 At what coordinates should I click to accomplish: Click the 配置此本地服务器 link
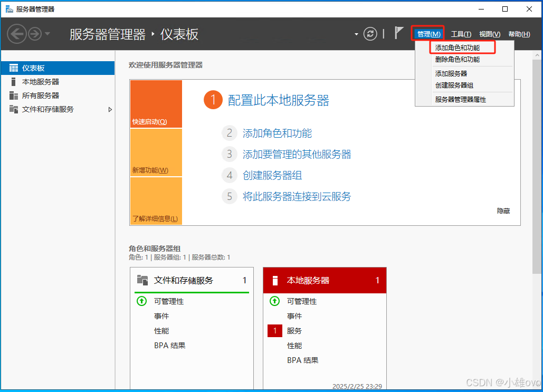coord(279,100)
